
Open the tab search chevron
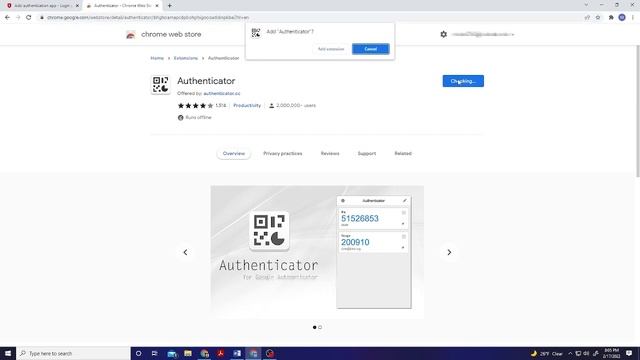586,5
